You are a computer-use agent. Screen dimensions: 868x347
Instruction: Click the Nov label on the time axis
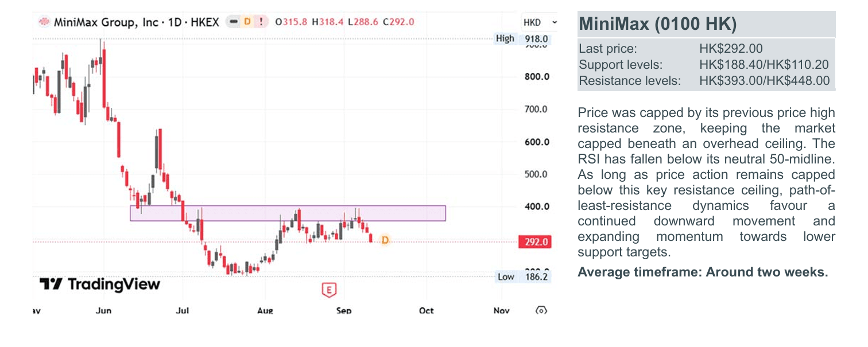tap(501, 310)
